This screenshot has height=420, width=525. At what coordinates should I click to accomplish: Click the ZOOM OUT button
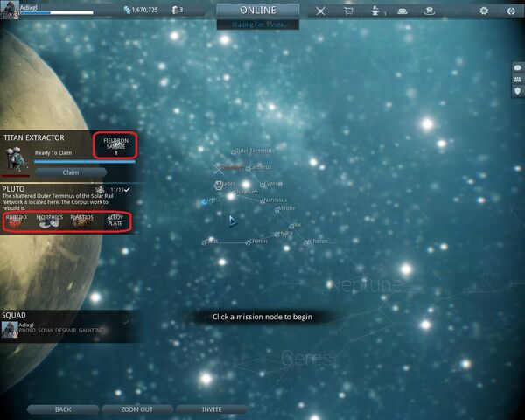coord(137,409)
